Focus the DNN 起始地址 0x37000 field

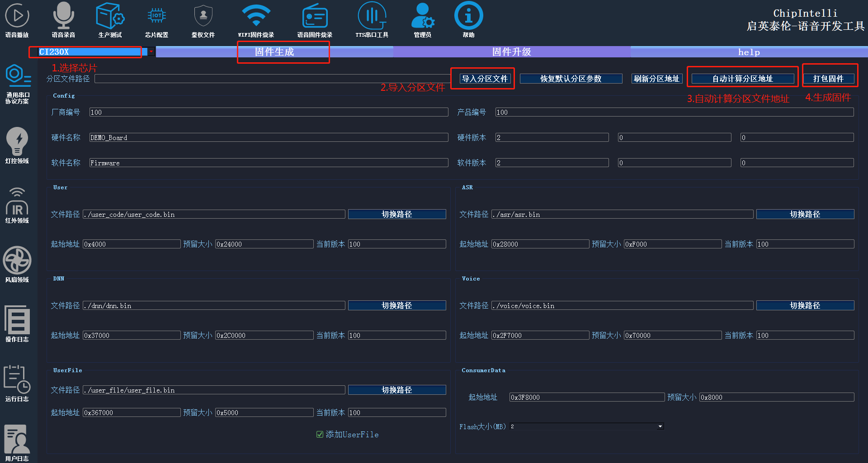coord(132,335)
